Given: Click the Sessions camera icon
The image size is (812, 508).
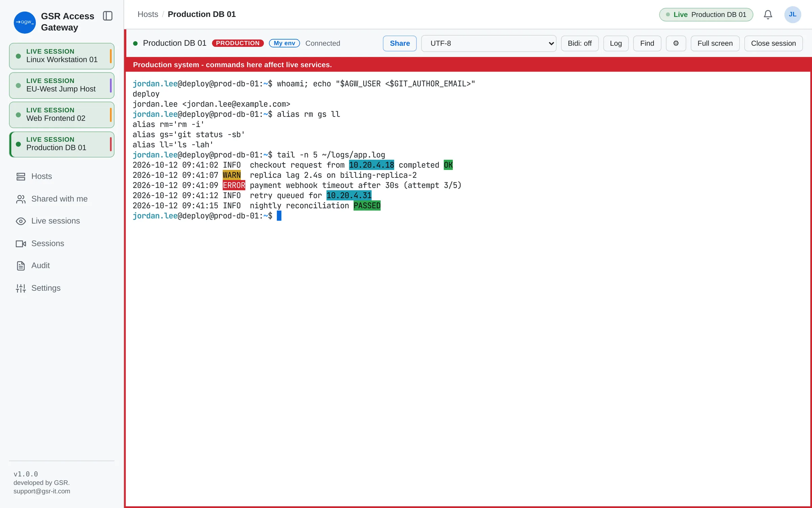Looking at the screenshot, I should coord(21,244).
